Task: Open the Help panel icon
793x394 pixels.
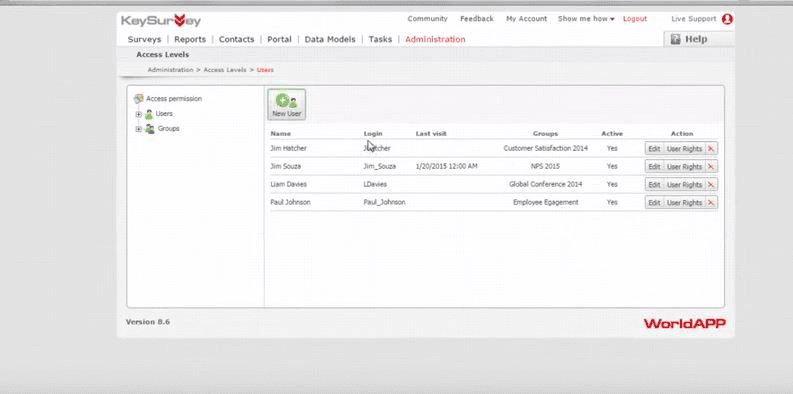Action: tap(675, 39)
